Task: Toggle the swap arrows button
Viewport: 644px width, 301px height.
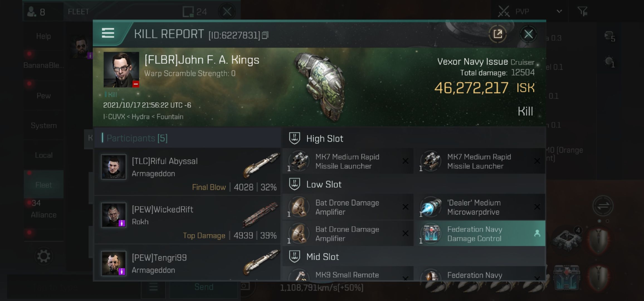Action: 603,206
